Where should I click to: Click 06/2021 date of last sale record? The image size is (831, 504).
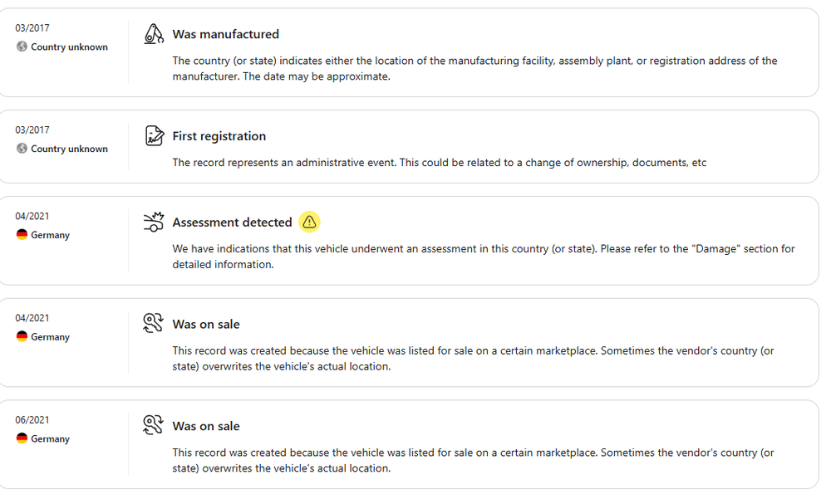(x=32, y=420)
